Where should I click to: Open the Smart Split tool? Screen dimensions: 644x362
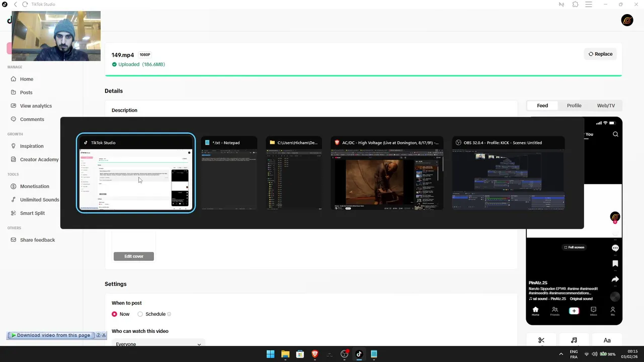click(x=32, y=213)
